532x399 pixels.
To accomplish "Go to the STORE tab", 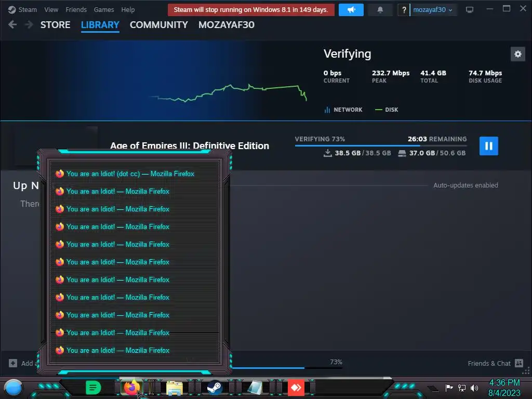I will tap(55, 25).
